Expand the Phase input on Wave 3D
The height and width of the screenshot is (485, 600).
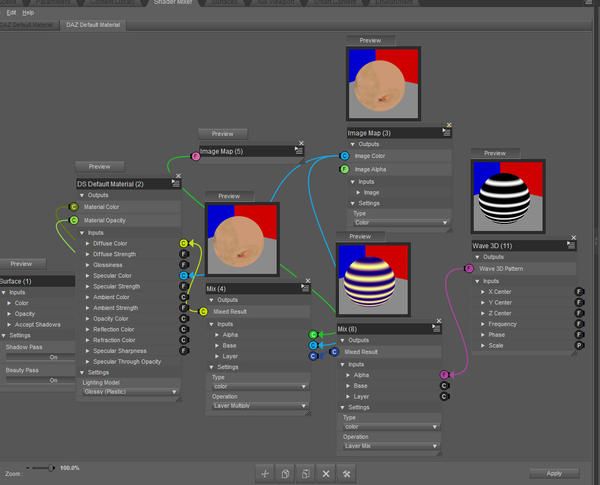pyautogui.click(x=483, y=335)
